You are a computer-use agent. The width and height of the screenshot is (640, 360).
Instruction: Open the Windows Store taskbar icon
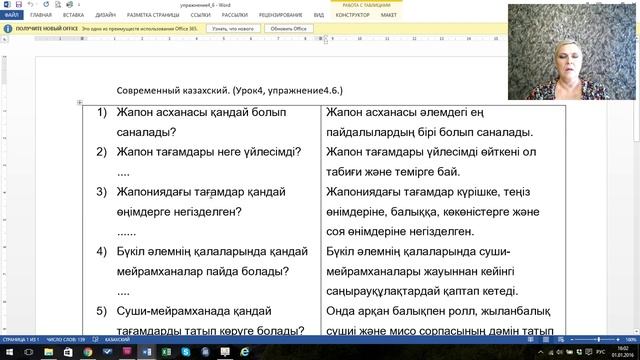pos(68,352)
